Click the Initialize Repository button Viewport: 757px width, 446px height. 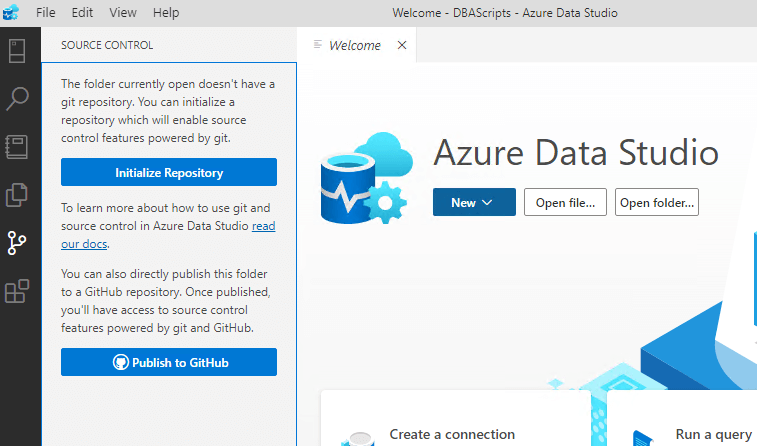(169, 172)
